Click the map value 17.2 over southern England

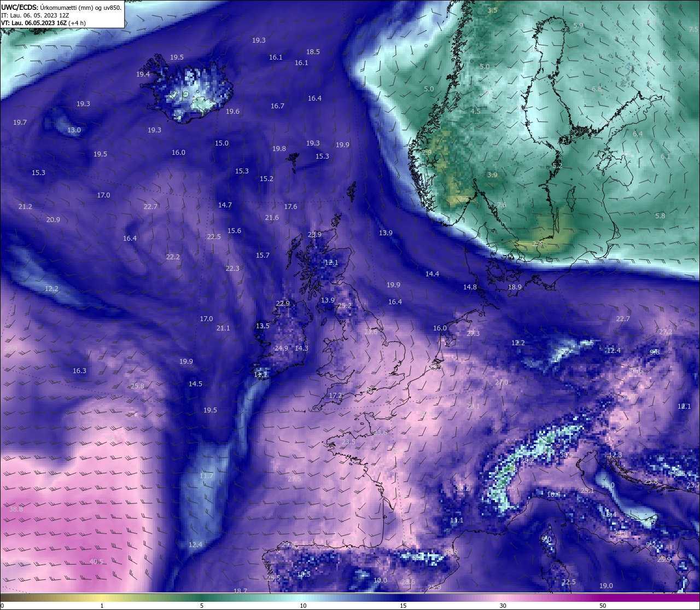coord(335,396)
